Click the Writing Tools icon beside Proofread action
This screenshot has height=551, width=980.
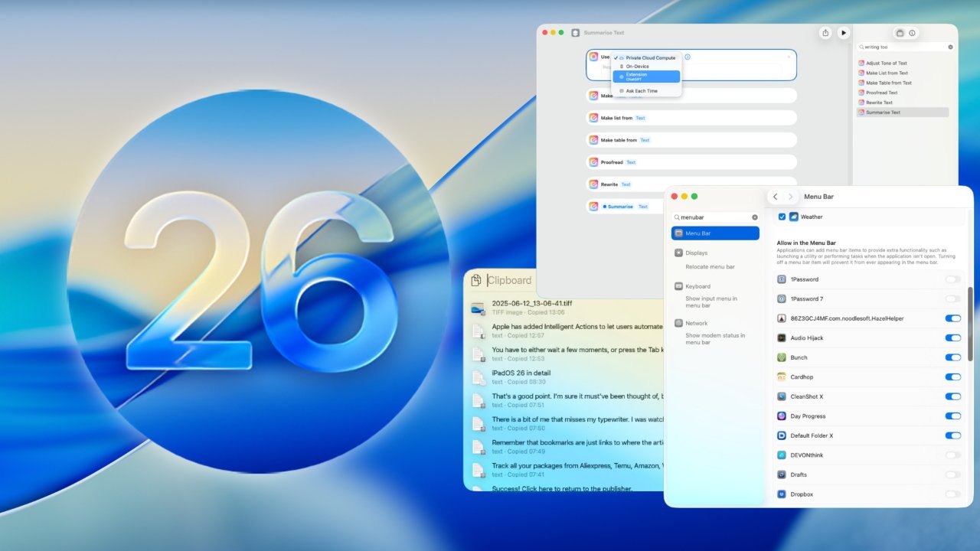click(594, 162)
